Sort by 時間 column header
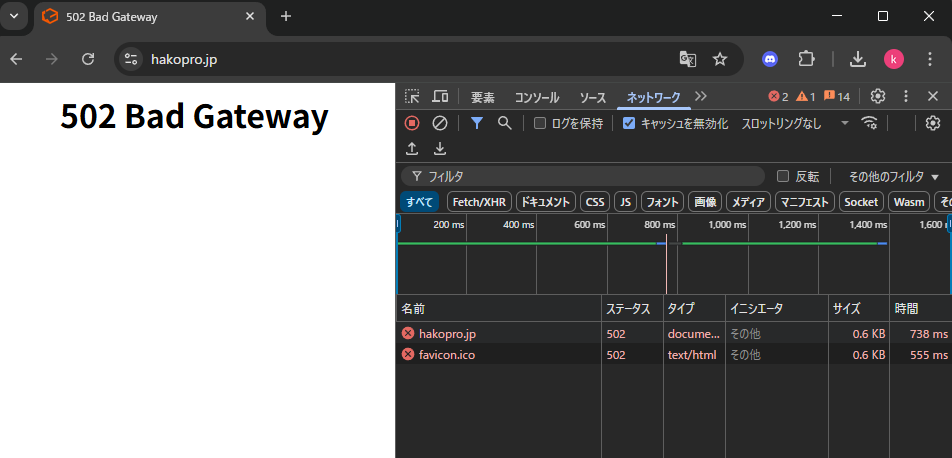Screen dimensions: 952x458 [x=920, y=309]
